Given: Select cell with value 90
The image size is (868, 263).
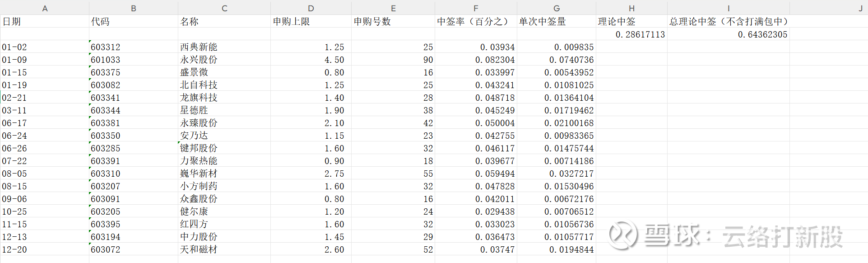Looking at the screenshot, I should pyautogui.click(x=393, y=59).
